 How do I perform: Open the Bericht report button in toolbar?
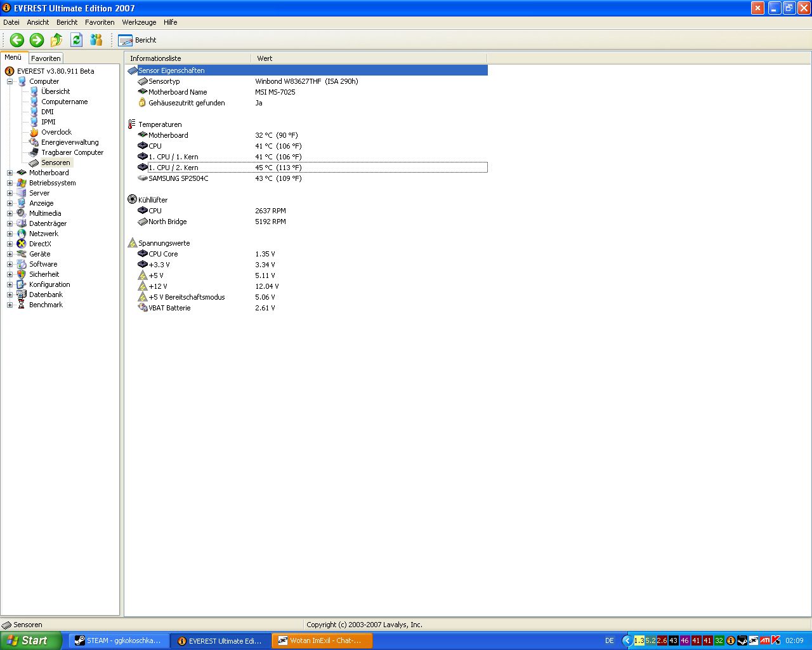tap(138, 40)
